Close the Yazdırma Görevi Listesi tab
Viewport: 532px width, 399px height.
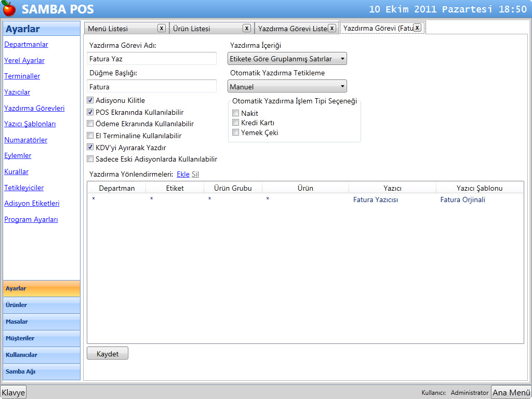click(x=332, y=28)
